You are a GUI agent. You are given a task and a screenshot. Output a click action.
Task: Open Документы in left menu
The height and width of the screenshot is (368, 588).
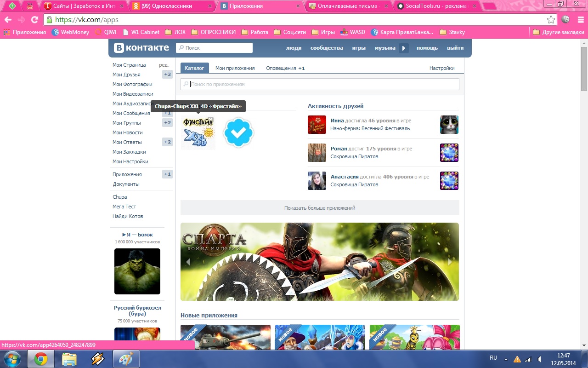pyautogui.click(x=126, y=184)
